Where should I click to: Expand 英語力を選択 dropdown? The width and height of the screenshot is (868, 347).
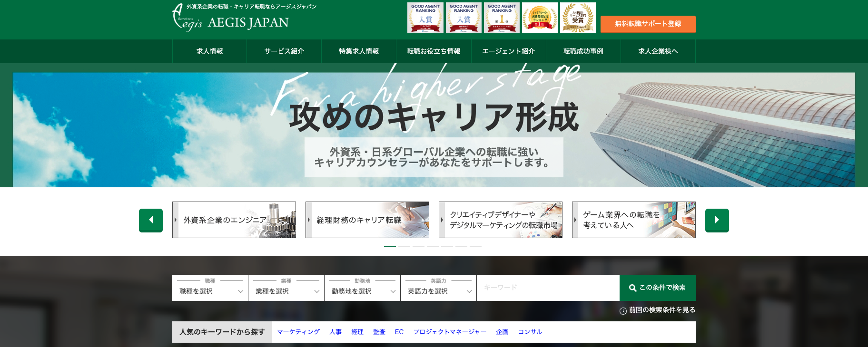pos(438,288)
